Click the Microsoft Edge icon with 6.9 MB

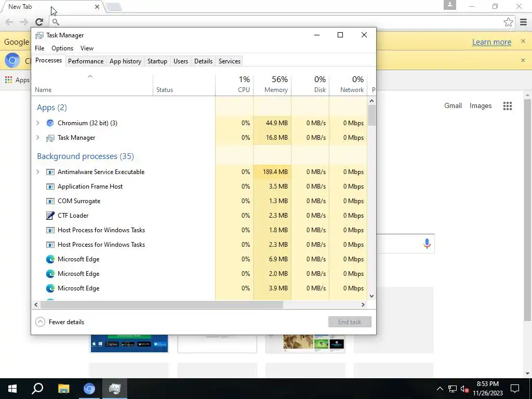click(x=50, y=259)
